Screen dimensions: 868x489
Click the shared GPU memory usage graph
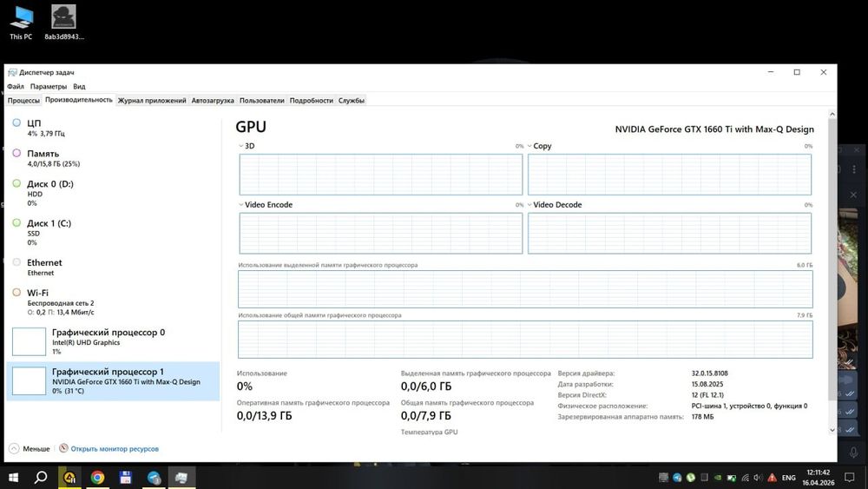[525, 340]
